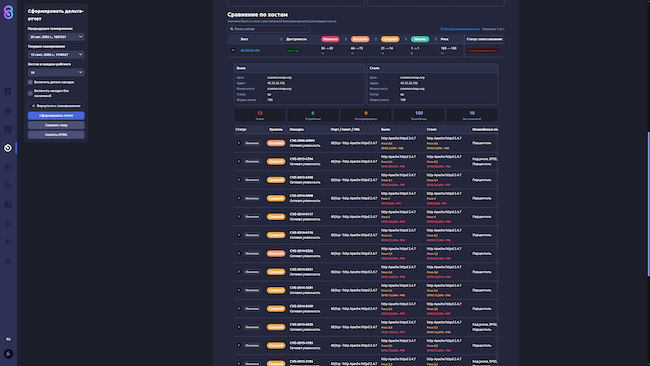Viewport: 650px width, 366px height.
Task: Open the crossed-out circle icon in the sidebar
Action: 8,167
